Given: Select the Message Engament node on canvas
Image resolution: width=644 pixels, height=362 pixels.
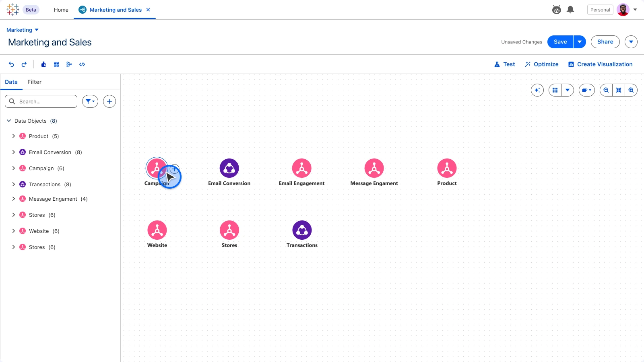Looking at the screenshot, I should point(374,168).
